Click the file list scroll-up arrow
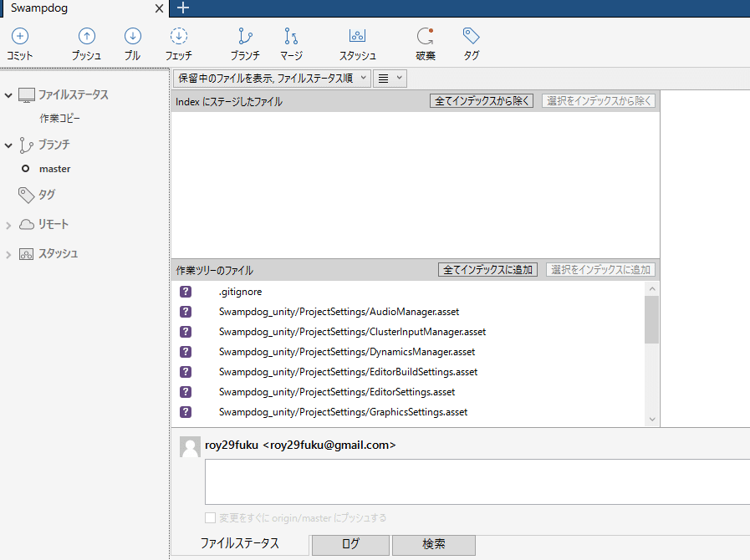Viewport: 750px width, 560px height. [x=652, y=289]
